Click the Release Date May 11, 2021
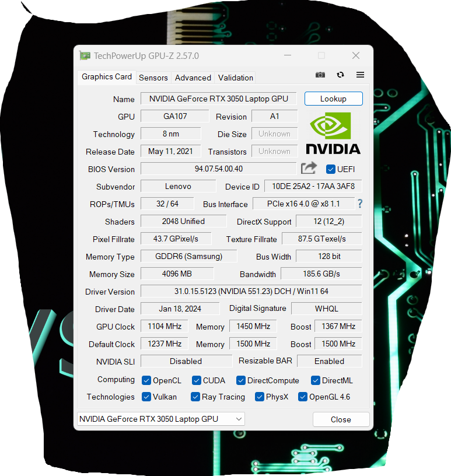The height and width of the screenshot is (476, 451). click(171, 151)
